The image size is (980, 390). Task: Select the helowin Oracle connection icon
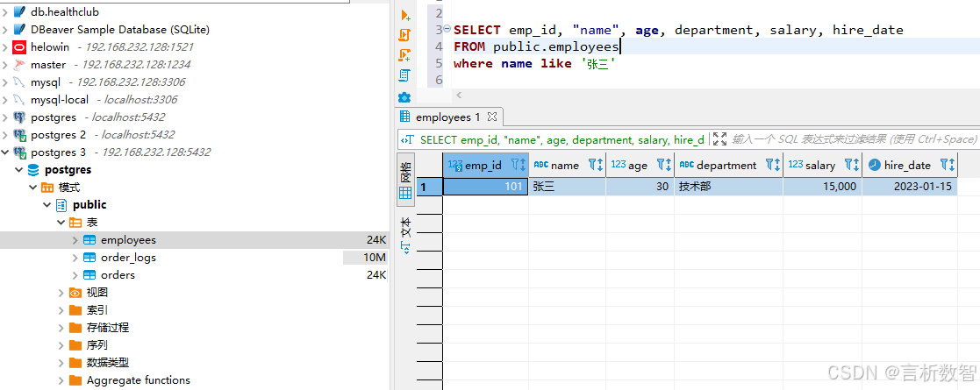click(x=19, y=46)
